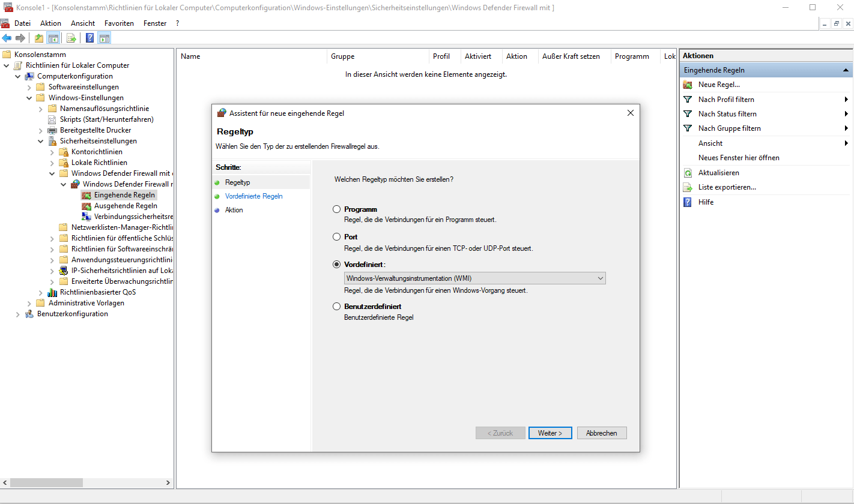Select Benutzerkonfiguration node in the tree
This screenshot has width=854, height=504.
click(73, 314)
